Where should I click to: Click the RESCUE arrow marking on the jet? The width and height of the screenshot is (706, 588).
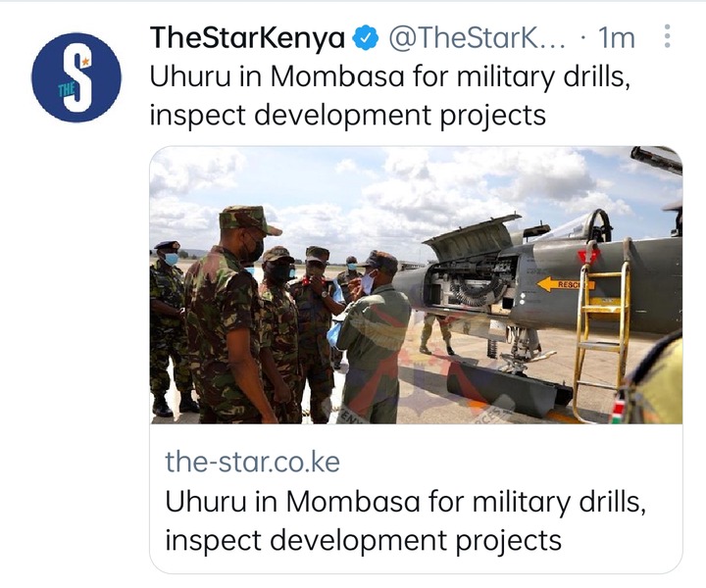click(565, 284)
